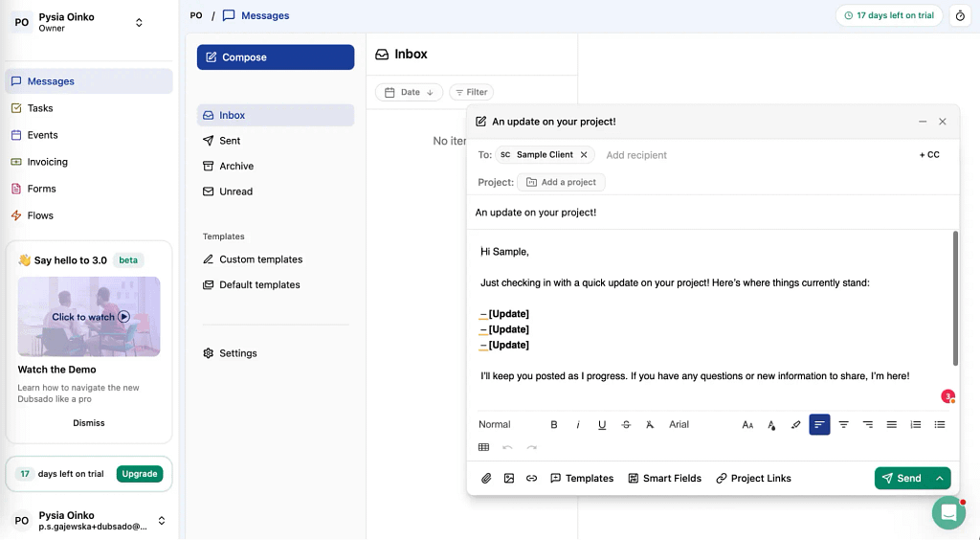980x540 pixels.
Task: Go to Invoicing in sidebar
Action: (89, 162)
